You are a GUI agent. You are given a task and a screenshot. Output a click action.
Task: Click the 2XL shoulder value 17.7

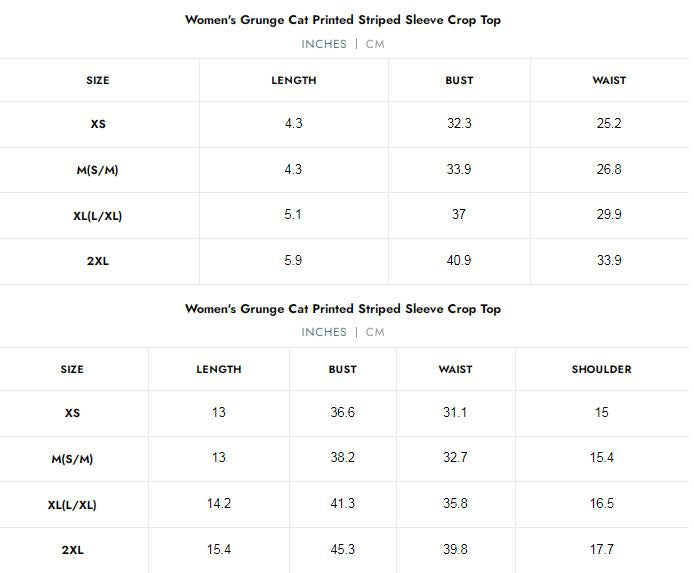coord(601,550)
